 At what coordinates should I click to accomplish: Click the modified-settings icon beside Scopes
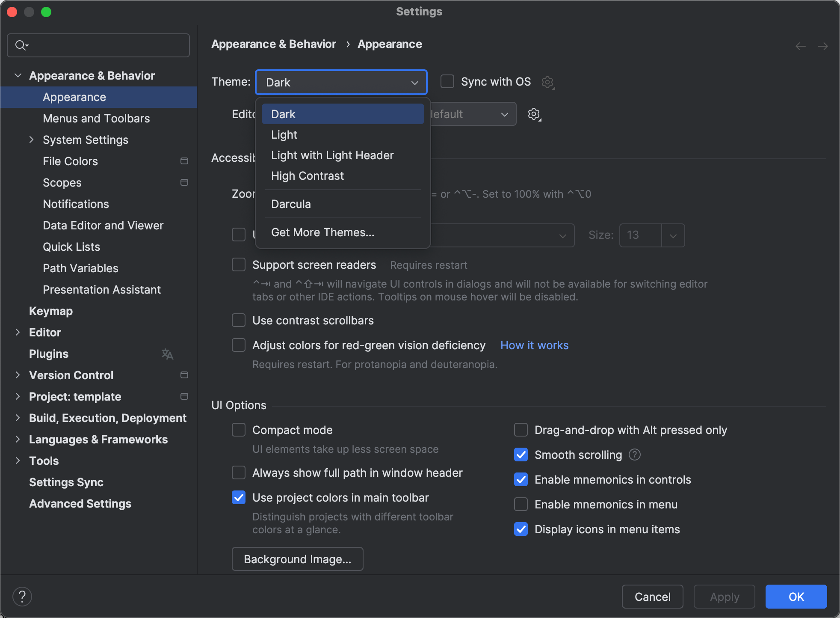pos(184,182)
